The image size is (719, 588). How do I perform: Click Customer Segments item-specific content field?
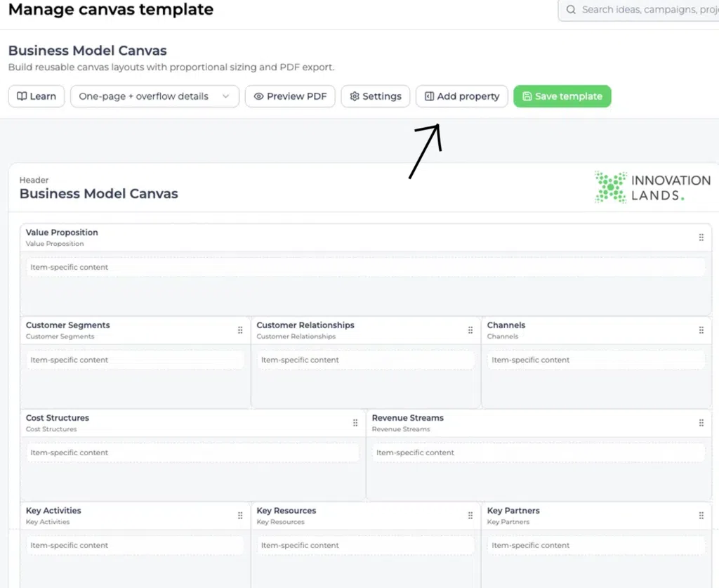(136, 360)
